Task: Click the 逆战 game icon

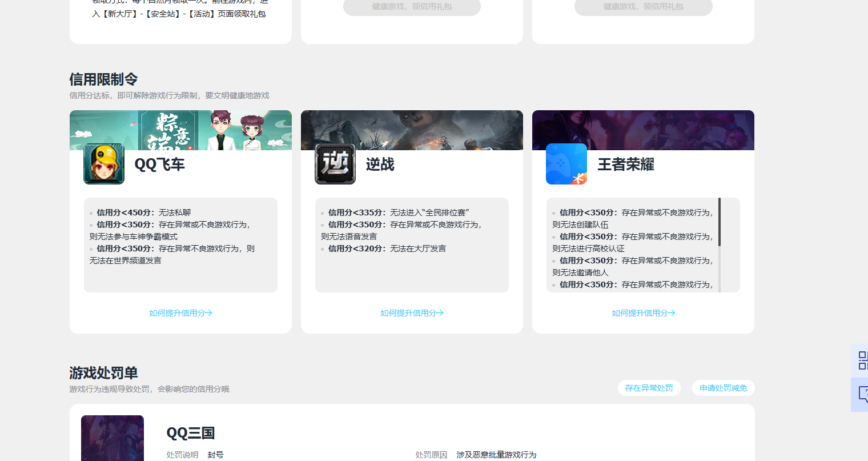Action: coord(335,164)
